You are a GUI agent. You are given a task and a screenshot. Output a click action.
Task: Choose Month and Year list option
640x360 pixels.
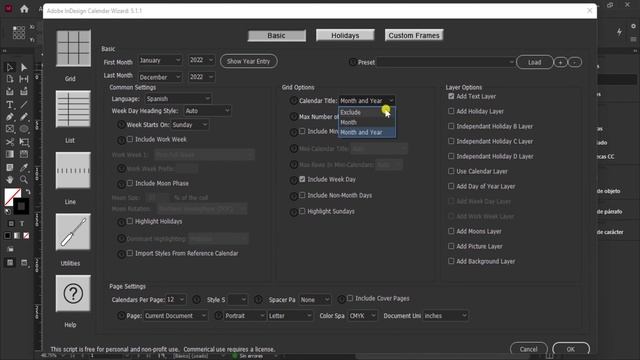click(x=367, y=132)
